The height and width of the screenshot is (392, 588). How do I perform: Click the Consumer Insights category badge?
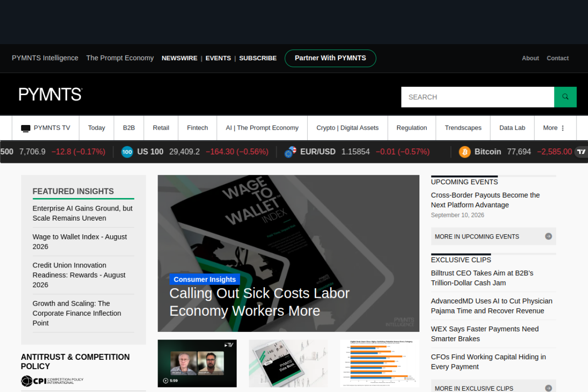pyautogui.click(x=205, y=279)
